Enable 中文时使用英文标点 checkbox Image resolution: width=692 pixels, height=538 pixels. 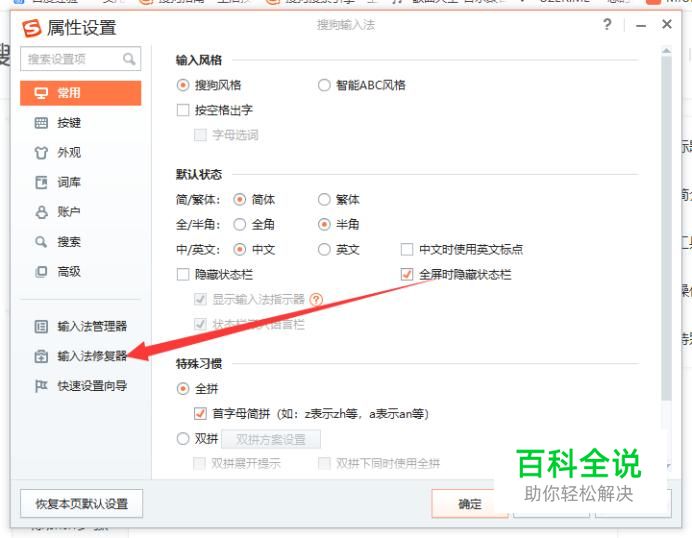[x=406, y=250]
